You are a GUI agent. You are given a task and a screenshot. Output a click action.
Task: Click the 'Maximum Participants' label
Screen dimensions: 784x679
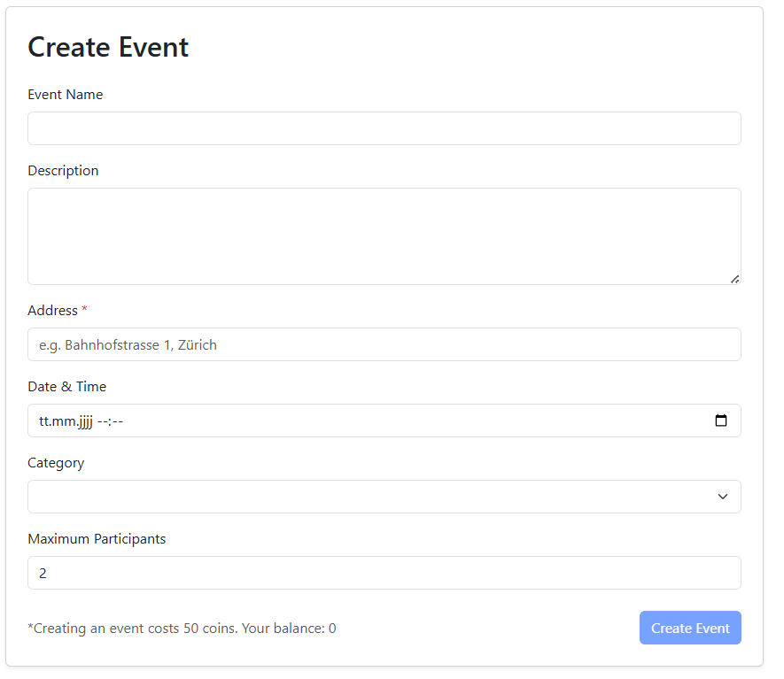pos(97,539)
